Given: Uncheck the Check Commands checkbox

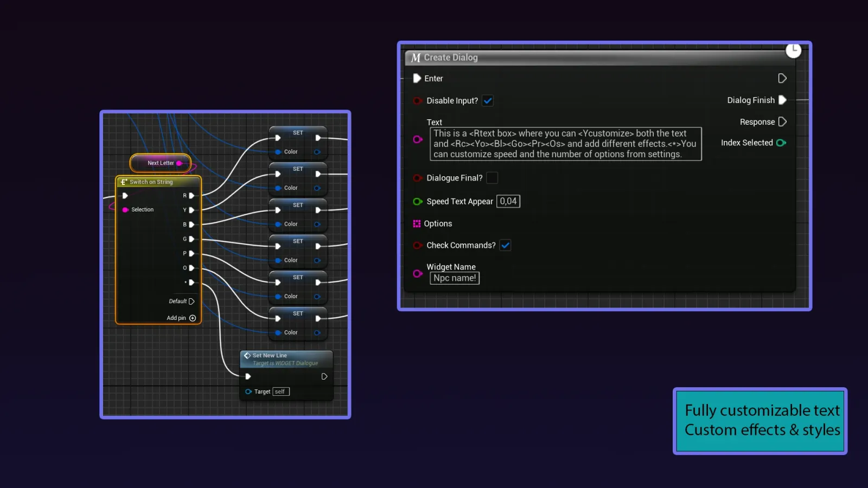Looking at the screenshot, I should (x=505, y=245).
